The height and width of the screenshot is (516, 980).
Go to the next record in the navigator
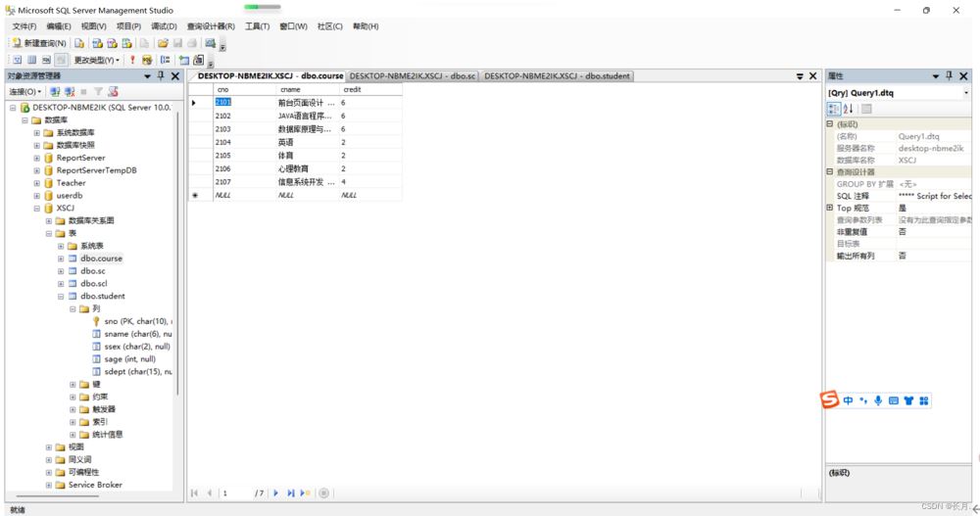coord(275,493)
